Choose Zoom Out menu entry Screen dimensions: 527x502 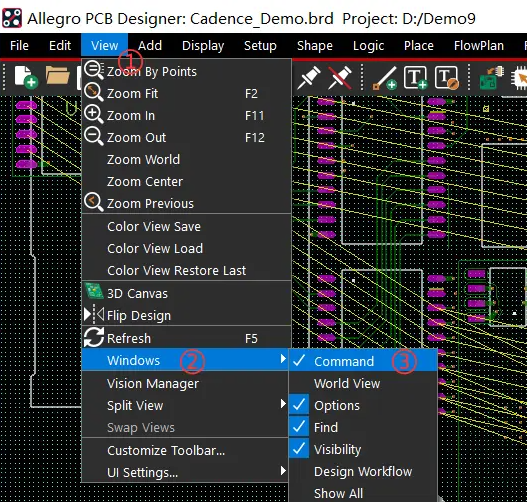[186, 137]
